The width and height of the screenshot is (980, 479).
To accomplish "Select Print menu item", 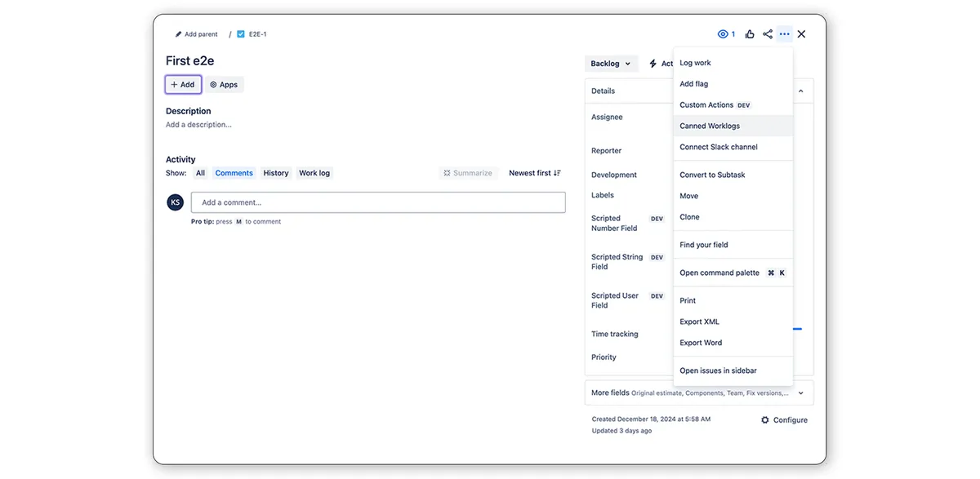I will [733, 301].
